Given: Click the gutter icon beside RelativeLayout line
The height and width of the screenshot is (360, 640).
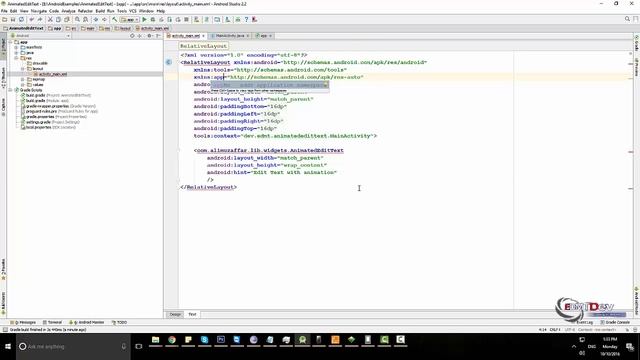Looking at the screenshot, I should 169,62.
